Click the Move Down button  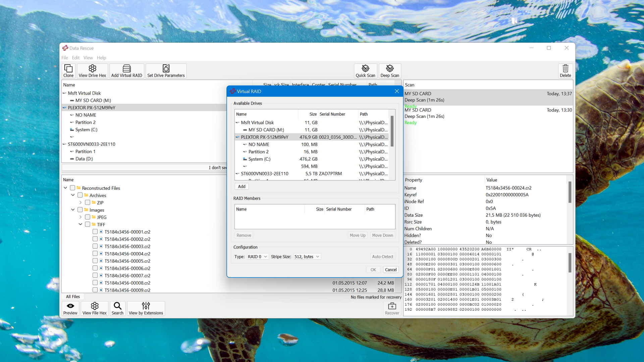point(382,235)
